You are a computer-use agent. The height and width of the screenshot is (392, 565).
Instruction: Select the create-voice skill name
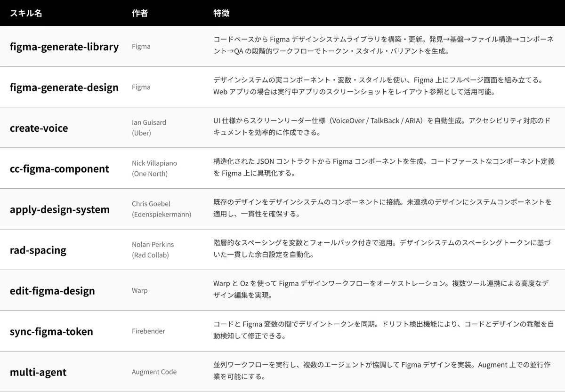39,128
